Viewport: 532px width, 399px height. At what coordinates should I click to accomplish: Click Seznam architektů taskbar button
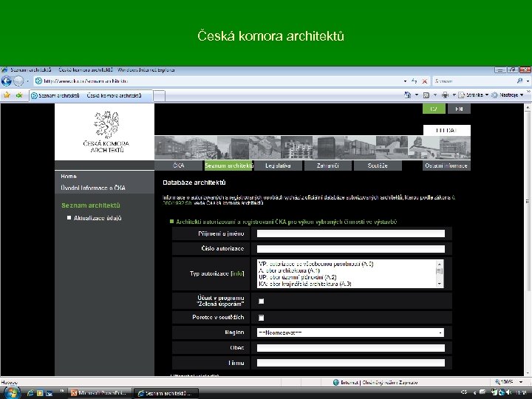pos(166,393)
